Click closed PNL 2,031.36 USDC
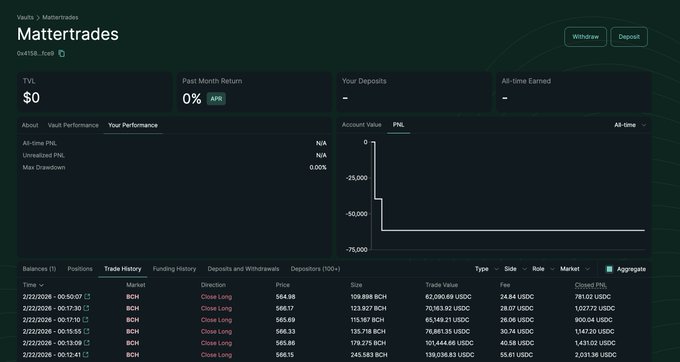Viewport: 680px width, 362px height. pos(595,355)
